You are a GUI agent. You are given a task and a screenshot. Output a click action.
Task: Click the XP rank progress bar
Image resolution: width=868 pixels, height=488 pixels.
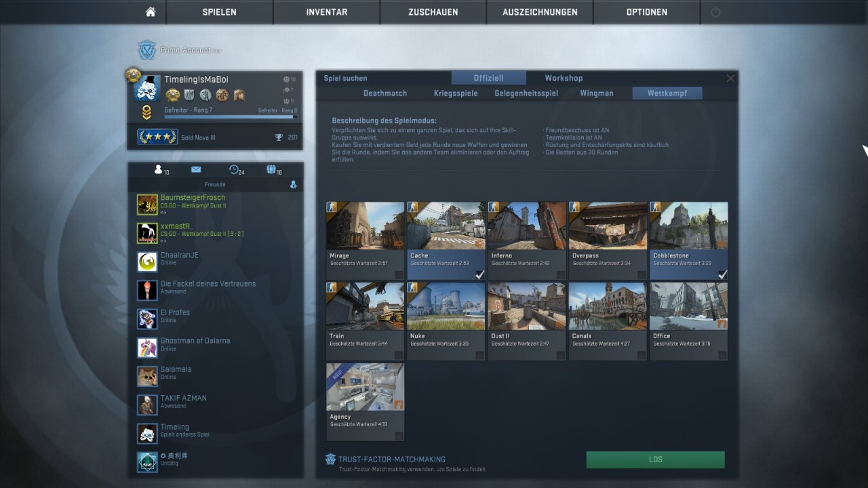coord(229,117)
